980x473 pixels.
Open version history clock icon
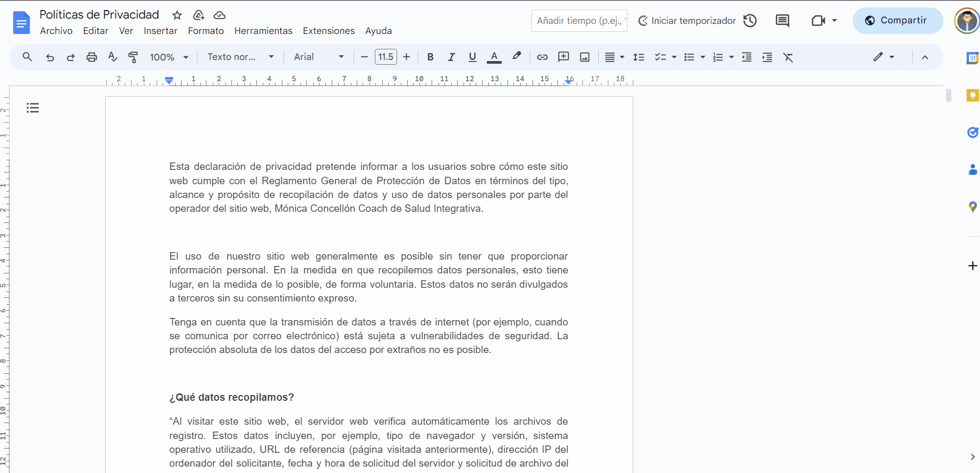(750, 21)
